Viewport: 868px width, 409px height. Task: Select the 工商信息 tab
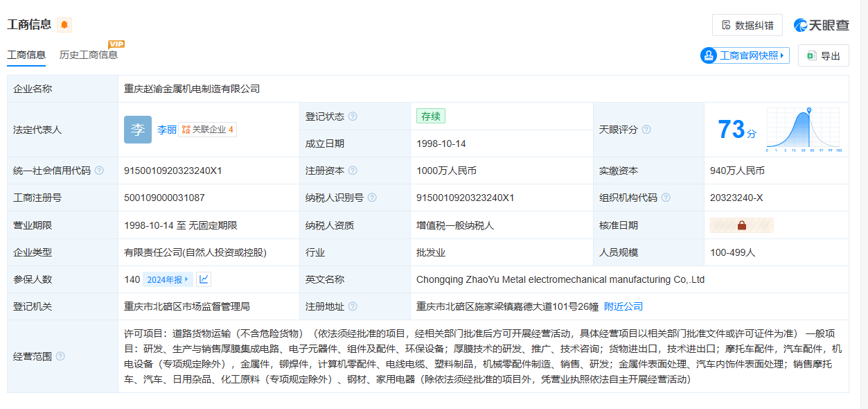[26, 55]
